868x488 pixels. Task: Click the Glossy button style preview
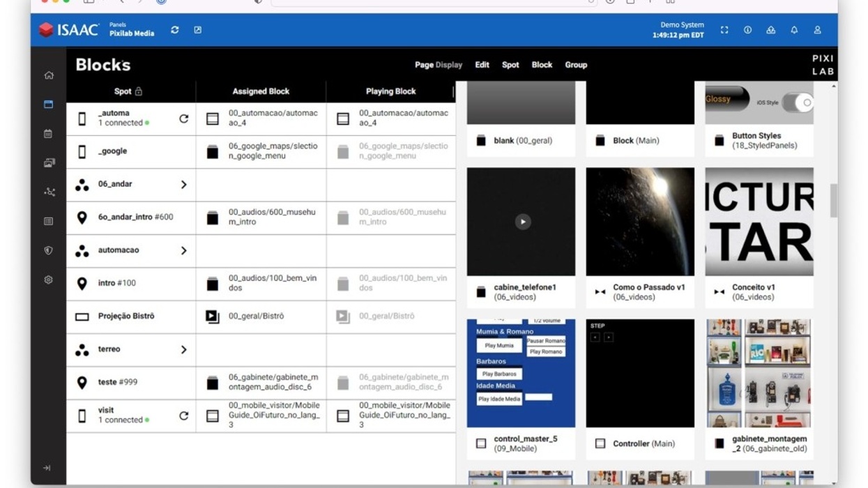pos(726,99)
